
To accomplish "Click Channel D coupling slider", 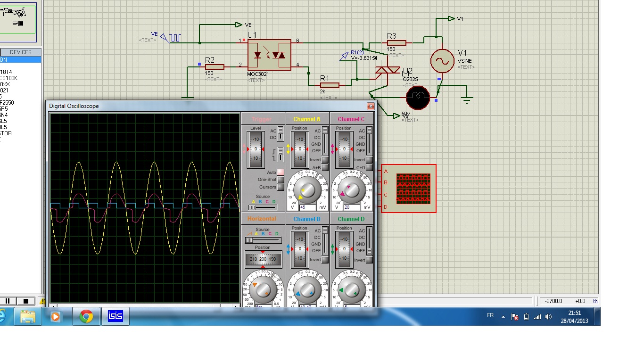I will (x=369, y=241).
